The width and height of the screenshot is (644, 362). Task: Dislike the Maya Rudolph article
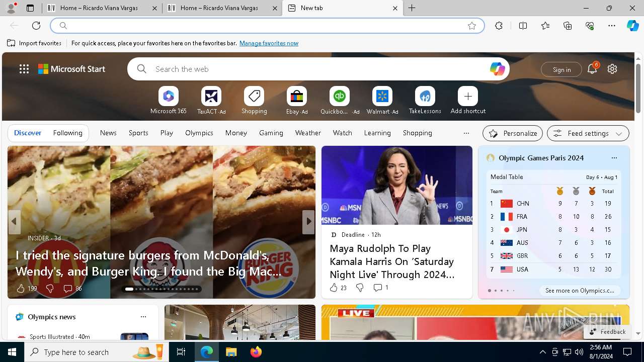360,288
